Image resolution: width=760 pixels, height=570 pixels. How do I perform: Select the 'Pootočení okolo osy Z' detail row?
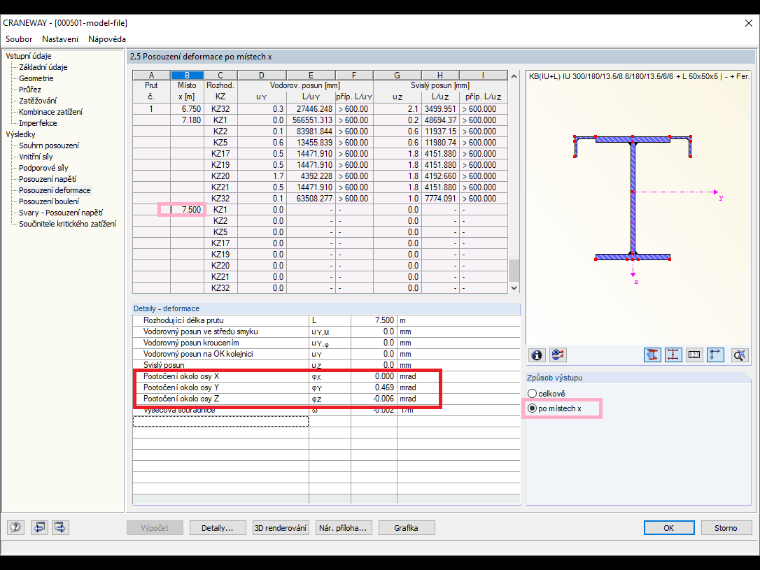[x=326, y=399]
